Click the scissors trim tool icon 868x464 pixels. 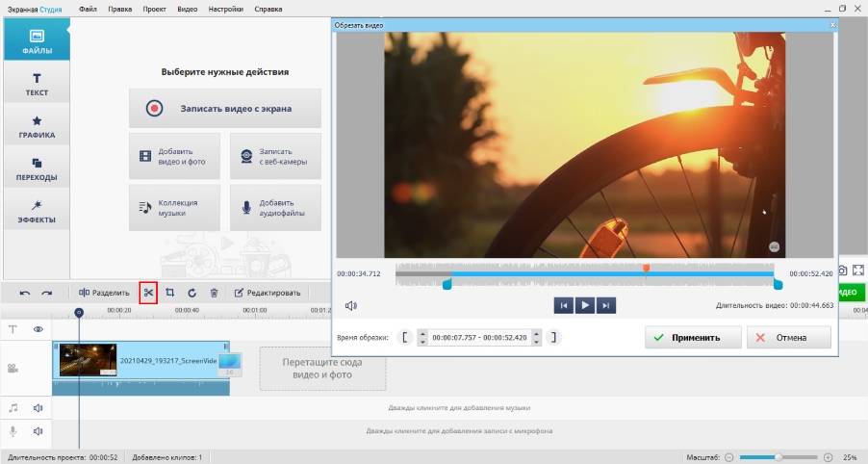(147, 293)
